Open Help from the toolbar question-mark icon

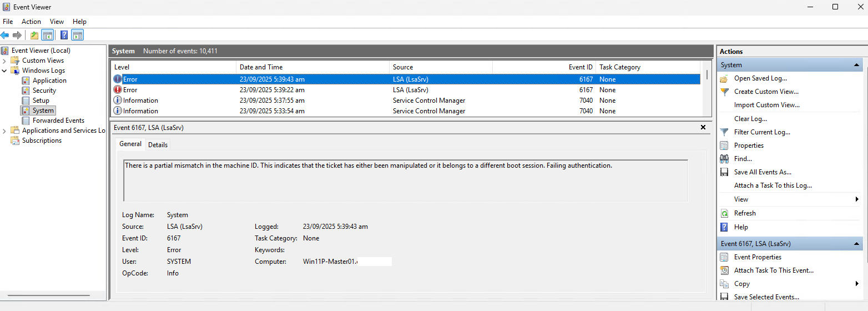64,36
